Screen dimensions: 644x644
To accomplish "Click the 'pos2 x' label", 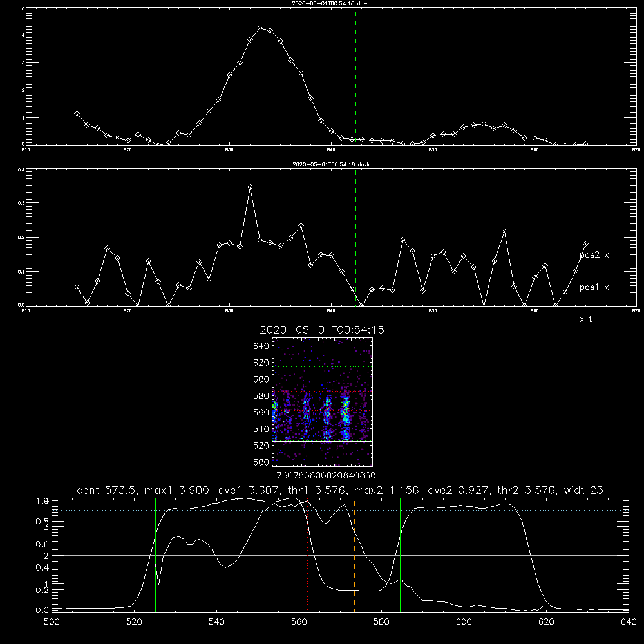I will (594, 255).
